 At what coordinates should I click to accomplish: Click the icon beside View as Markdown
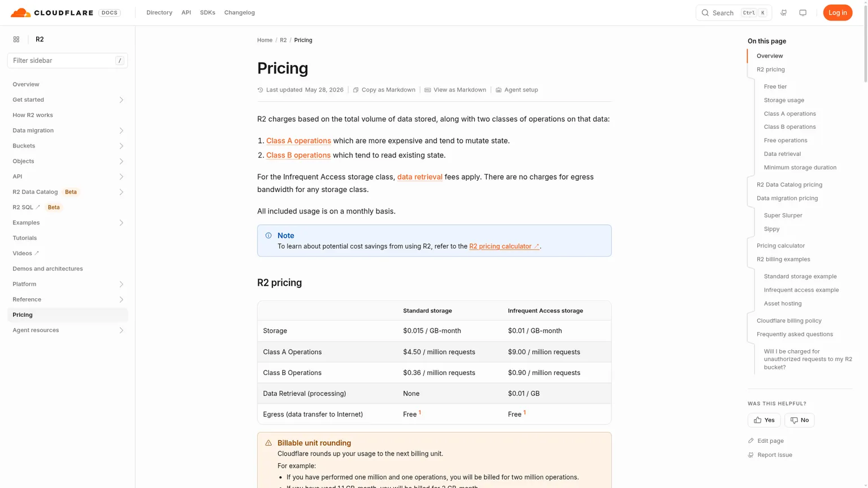[x=428, y=90]
